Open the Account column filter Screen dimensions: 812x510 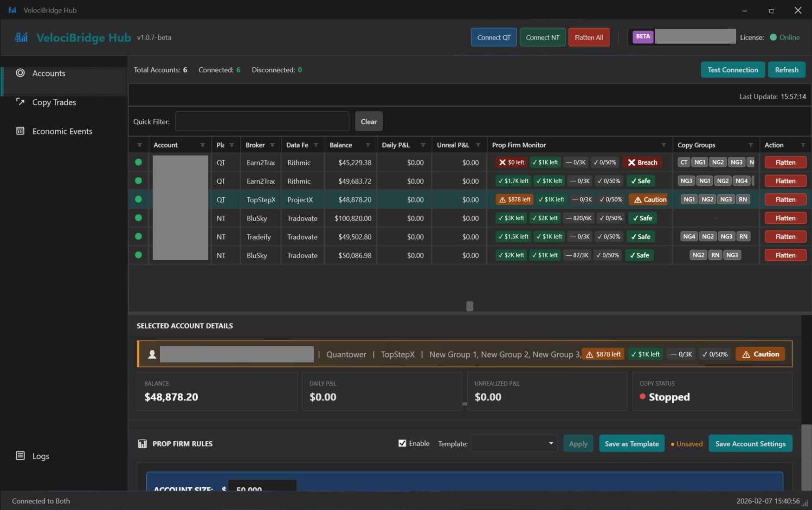click(203, 144)
